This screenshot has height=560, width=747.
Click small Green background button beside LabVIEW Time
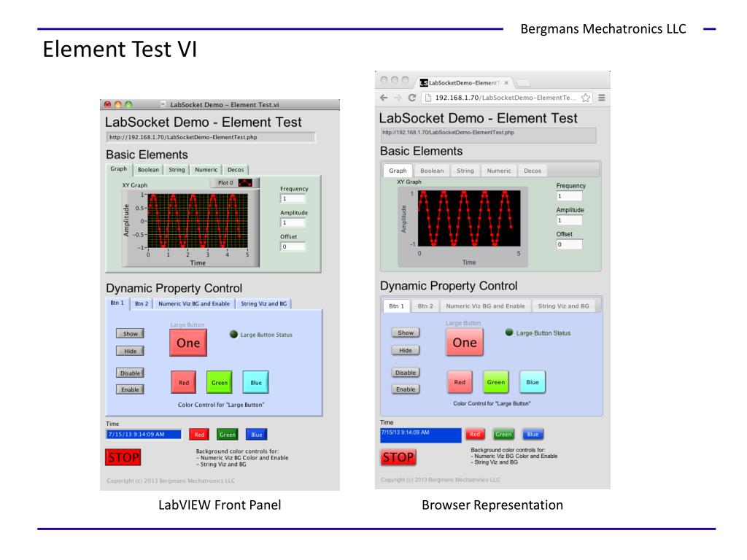(x=228, y=435)
